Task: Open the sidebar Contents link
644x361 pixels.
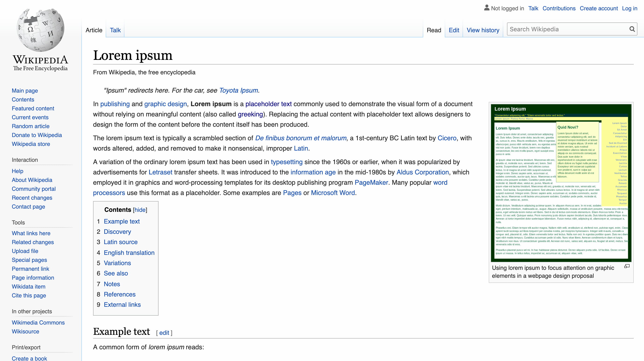Action: click(x=23, y=100)
